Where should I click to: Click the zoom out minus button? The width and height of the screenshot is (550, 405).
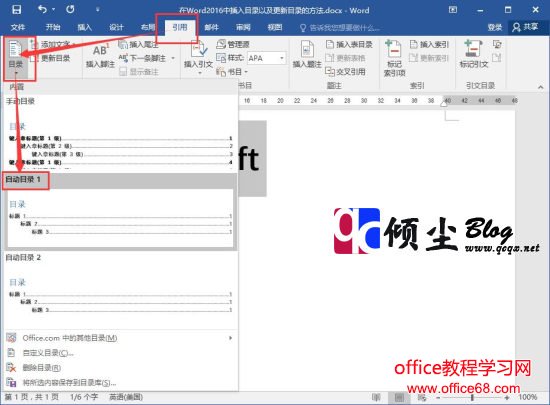point(438,398)
